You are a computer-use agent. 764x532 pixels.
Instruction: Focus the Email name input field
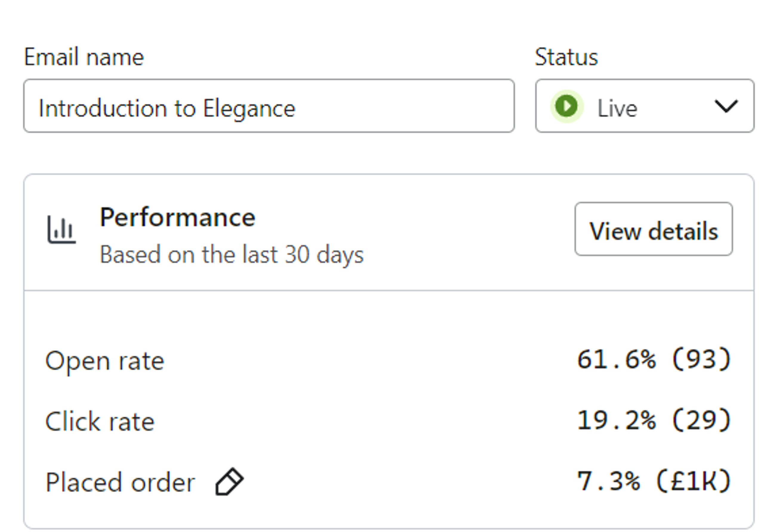click(x=269, y=106)
